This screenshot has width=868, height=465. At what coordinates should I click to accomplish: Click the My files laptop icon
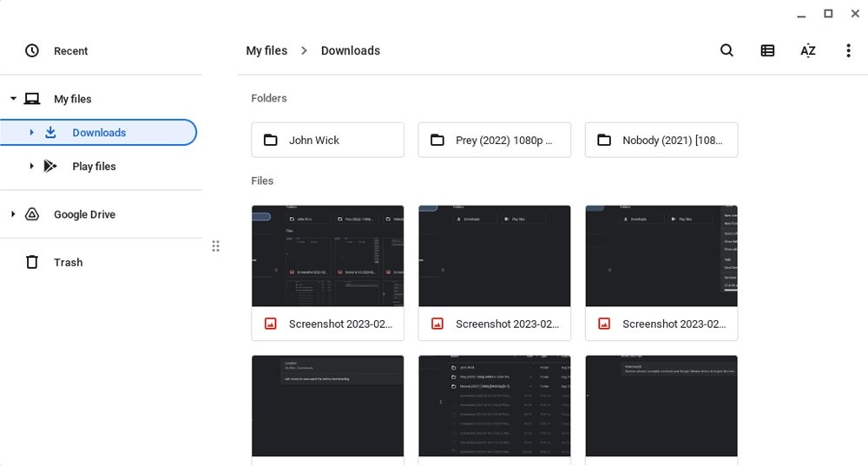32,99
